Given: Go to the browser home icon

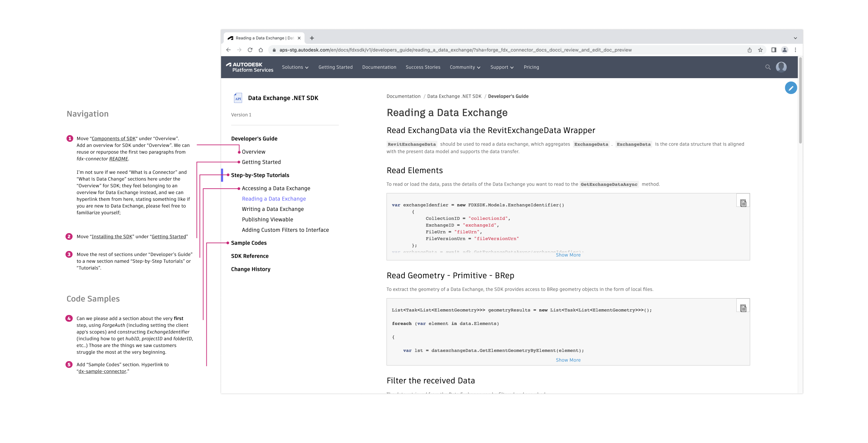Looking at the screenshot, I should [261, 50].
